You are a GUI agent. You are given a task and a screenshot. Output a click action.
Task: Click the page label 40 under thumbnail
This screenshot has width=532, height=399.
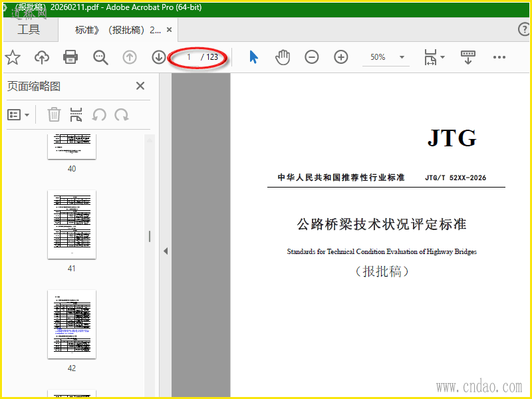[72, 169]
